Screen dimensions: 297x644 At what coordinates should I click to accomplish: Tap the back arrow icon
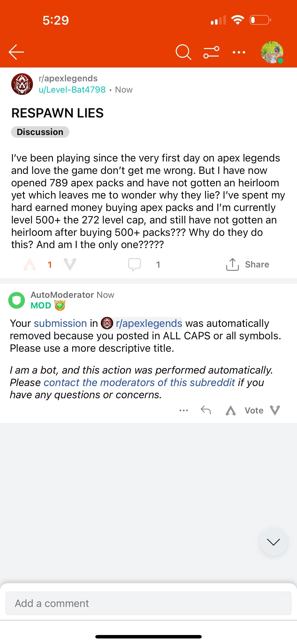coord(17,52)
